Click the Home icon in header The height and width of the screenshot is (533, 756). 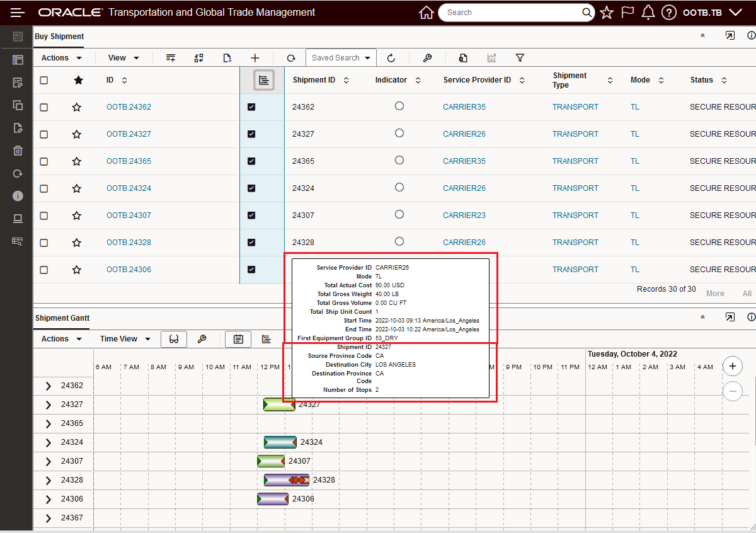click(x=427, y=13)
